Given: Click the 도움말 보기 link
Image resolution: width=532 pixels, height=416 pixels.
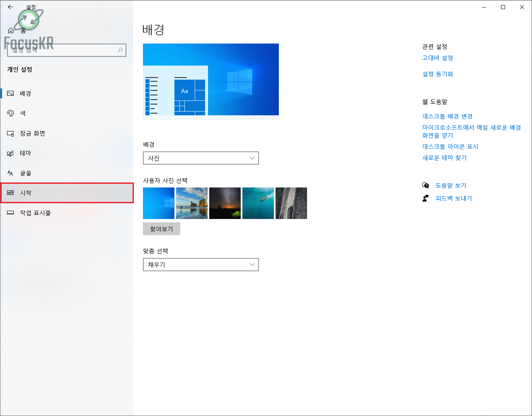Looking at the screenshot, I should pos(451,185).
